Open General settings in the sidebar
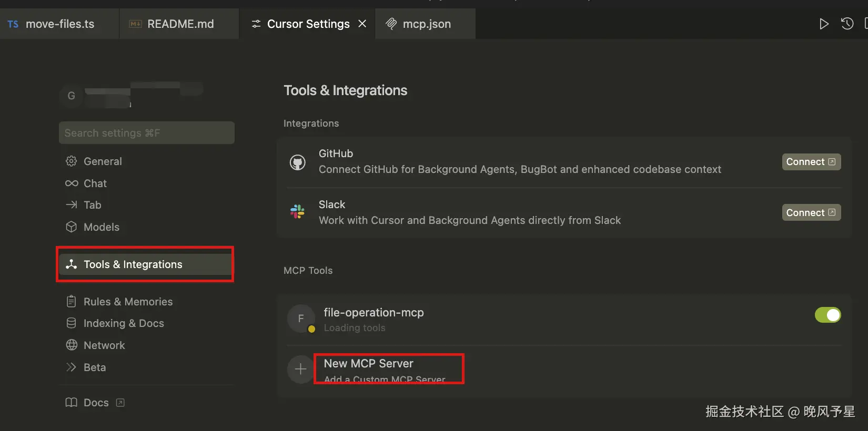Image resolution: width=868 pixels, height=431 pixels. point(102,161)
